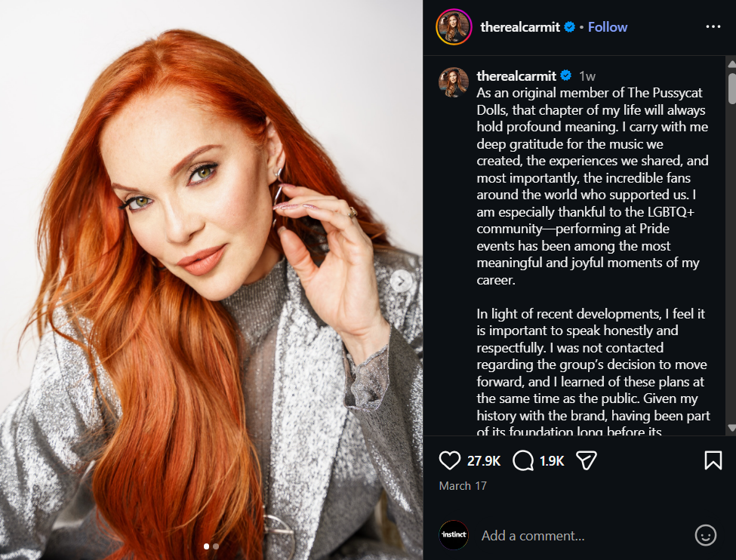The height and width of the screenshot is (560, 736).
Task: Open the emoji picker in the comment box
Action: click(x=705, y=535)
